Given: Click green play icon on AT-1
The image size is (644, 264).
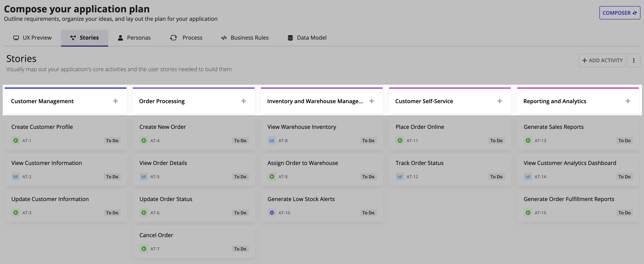Looking at the screenshot, I should [16, 140].
